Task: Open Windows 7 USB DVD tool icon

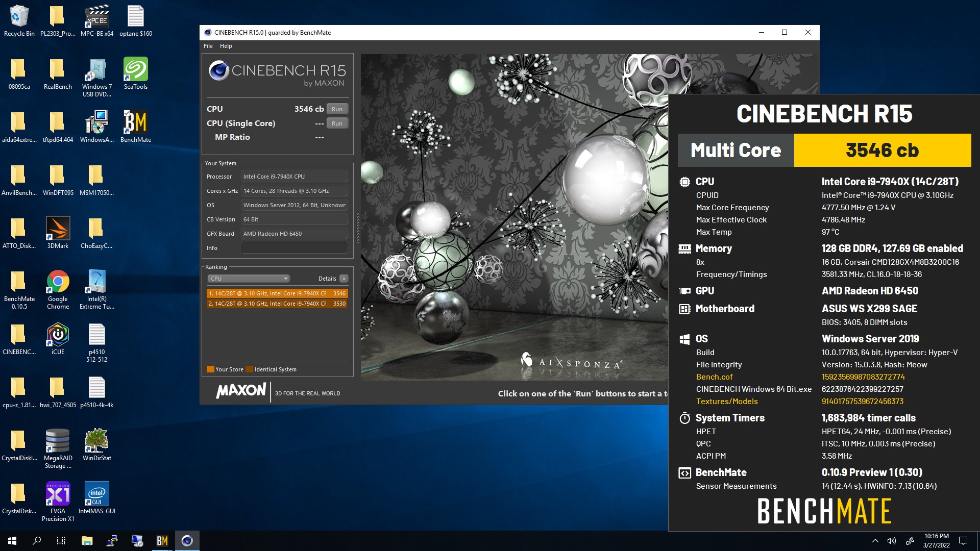Action: 97,77
